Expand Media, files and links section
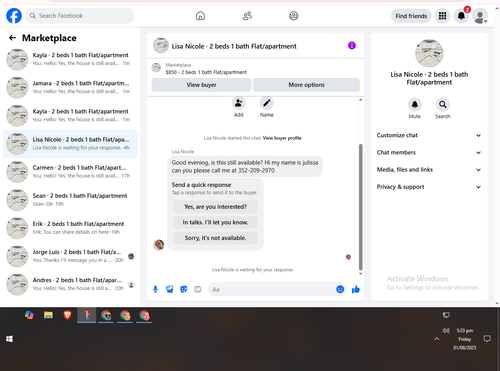 (429, 170)
